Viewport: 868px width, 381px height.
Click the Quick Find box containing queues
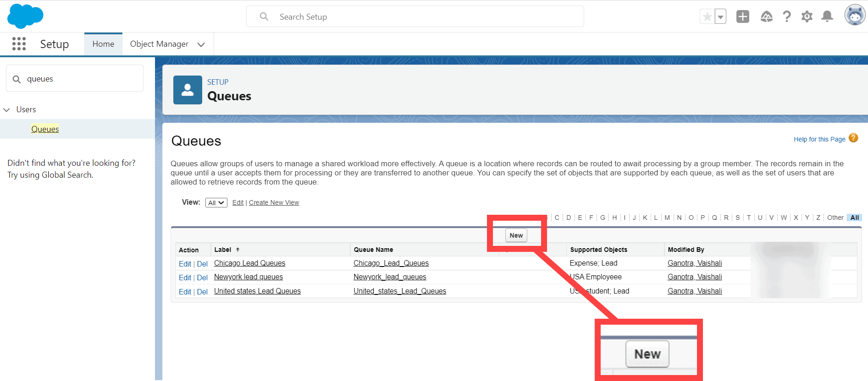[75, 78]
